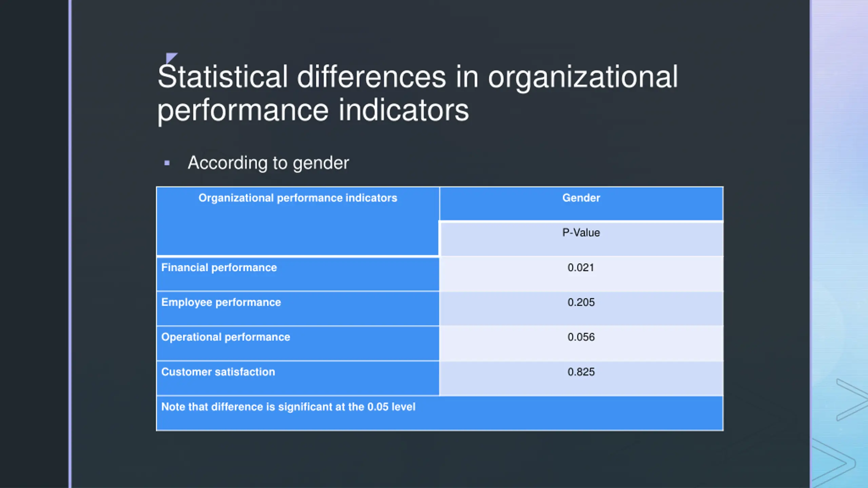Click the significance note row at table bottom

[x=288, y=407]
